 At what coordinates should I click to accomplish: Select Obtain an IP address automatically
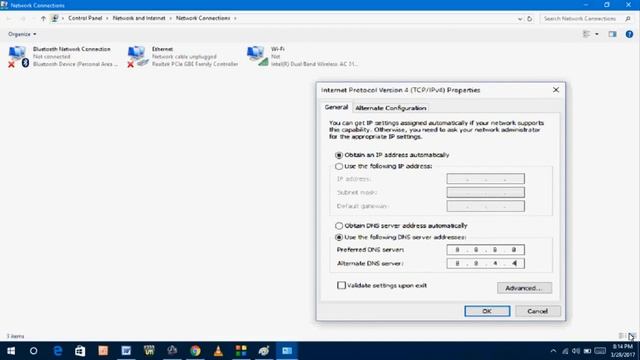[x=339, y=155]
